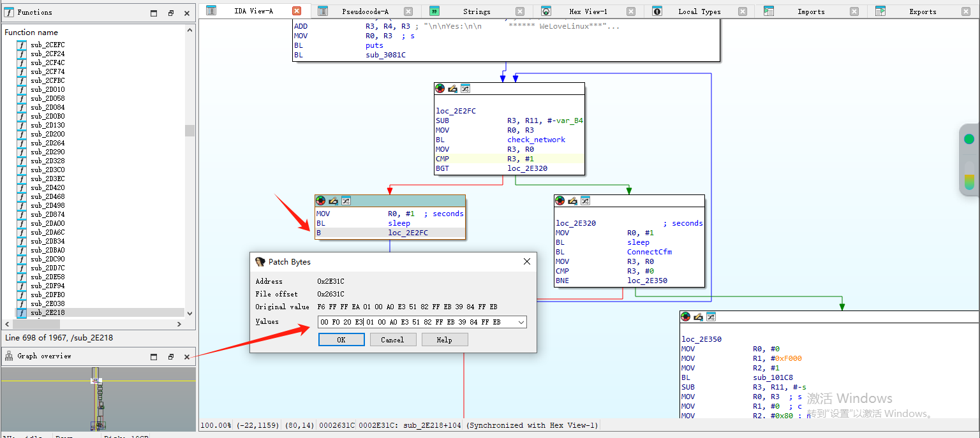Click edit icon on loc_2E350 block
This screenshot has height=438, width=980.
698,317
